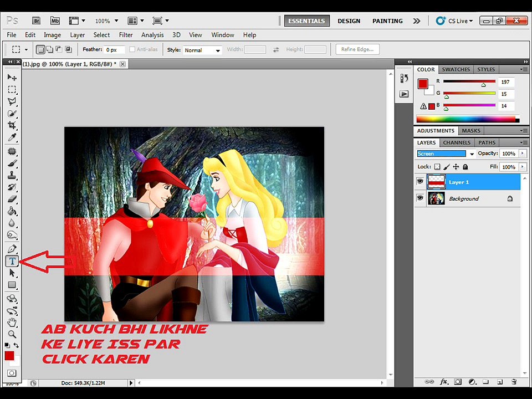
Task: Select the 3D Camera Rotate tool
Action: point(12,310)
